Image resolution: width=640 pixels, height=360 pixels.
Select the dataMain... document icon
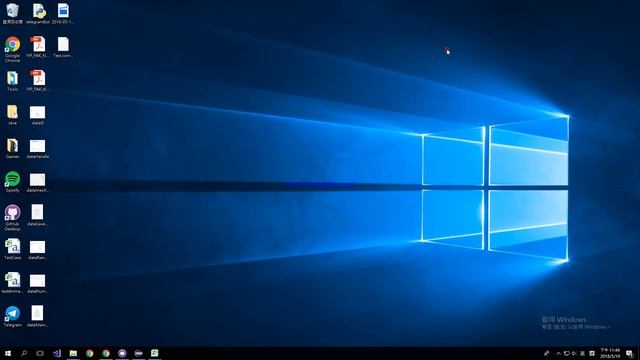coord(38,316)
